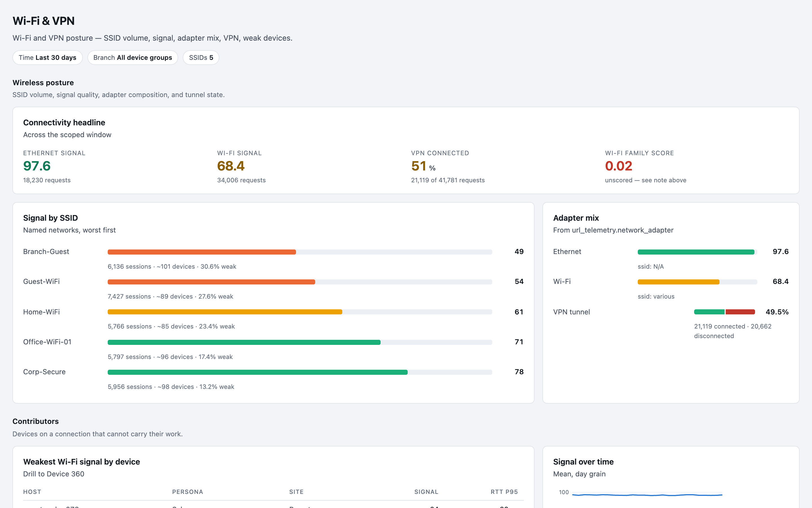Image resolution: width=812 pixels, height=508 pixels.
Task: Click '34,006 requests' under Wi-Fi Signal
Action: click(x=241, y=180)
